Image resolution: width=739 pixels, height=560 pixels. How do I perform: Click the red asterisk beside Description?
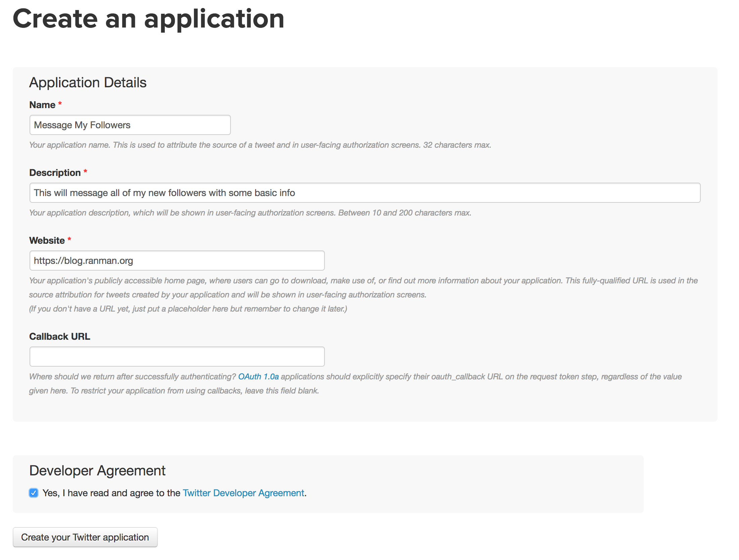pyautogui.click(x=86, y=171)
